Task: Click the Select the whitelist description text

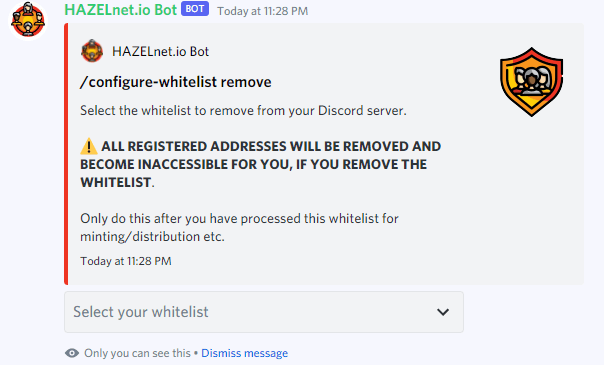Action: pos(243,110)
